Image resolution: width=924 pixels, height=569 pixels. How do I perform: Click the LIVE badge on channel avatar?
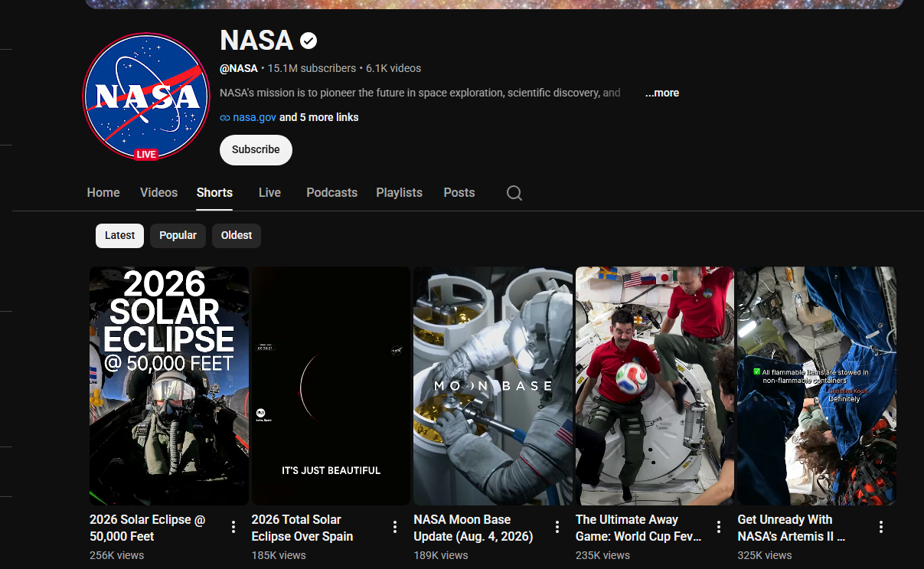(x=145, y=154)
